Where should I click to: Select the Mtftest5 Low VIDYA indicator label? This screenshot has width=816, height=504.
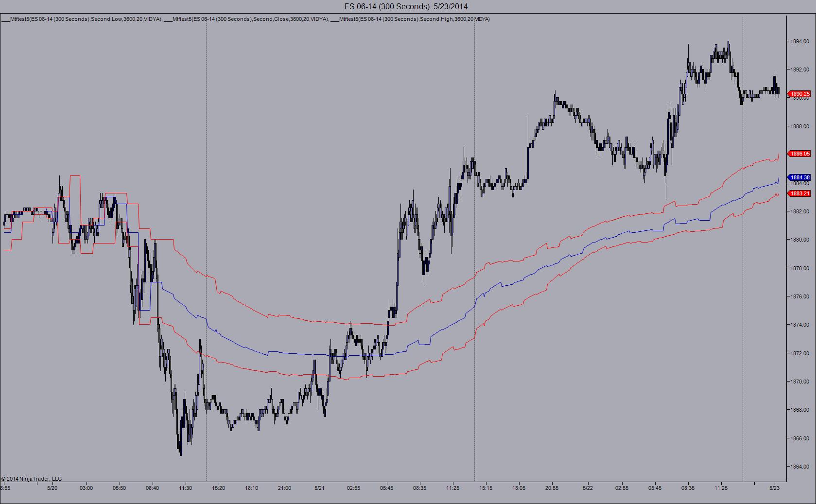click(x=82, y=19)
